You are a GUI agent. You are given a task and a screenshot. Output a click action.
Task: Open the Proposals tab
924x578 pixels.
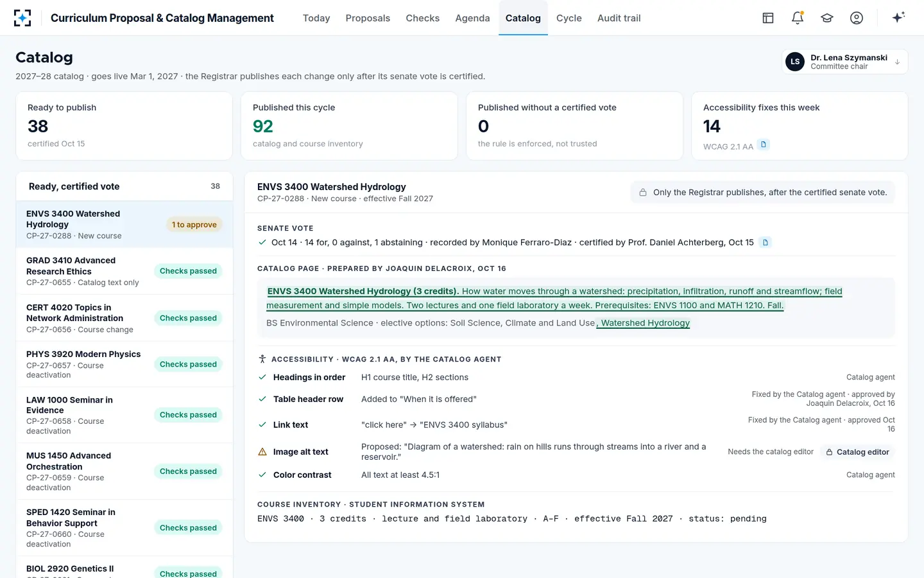(368, 18)
